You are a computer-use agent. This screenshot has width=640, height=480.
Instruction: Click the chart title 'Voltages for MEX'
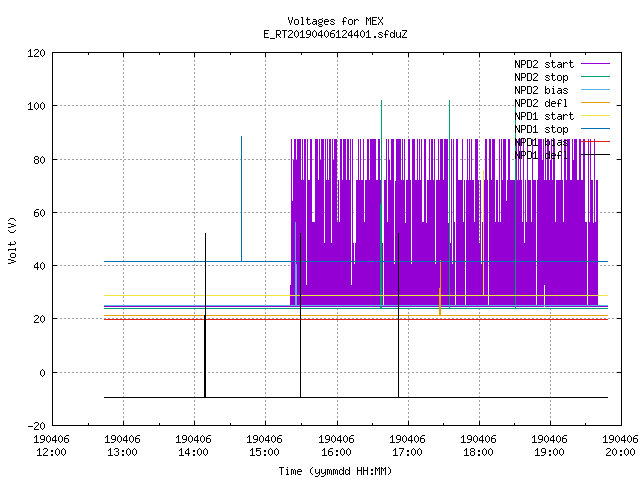click(335, 21)
